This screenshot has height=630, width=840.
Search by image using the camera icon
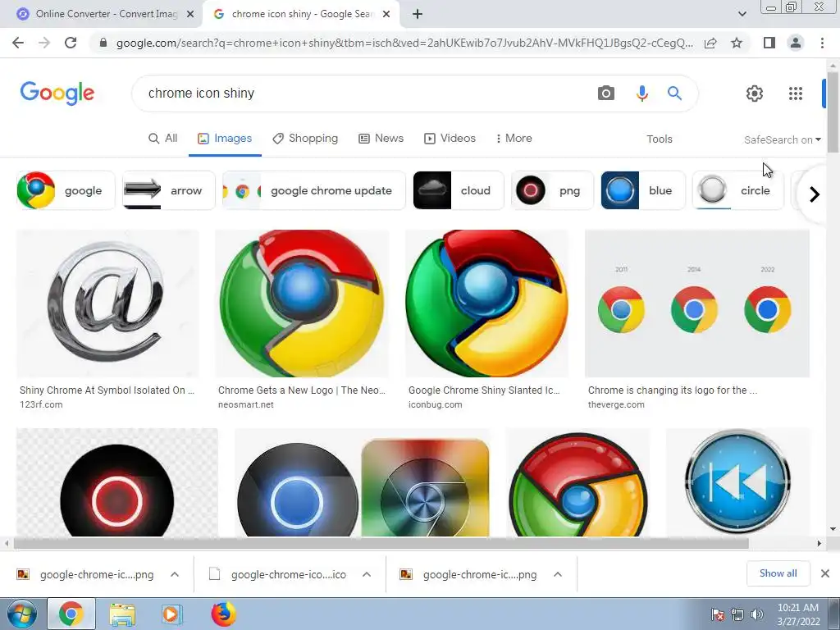(x=606, y=94)
